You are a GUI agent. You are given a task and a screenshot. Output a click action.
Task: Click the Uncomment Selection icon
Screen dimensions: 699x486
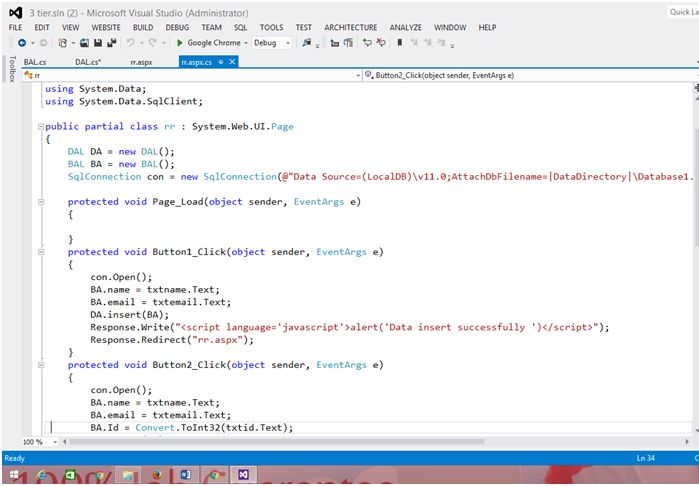click(381, 42)
